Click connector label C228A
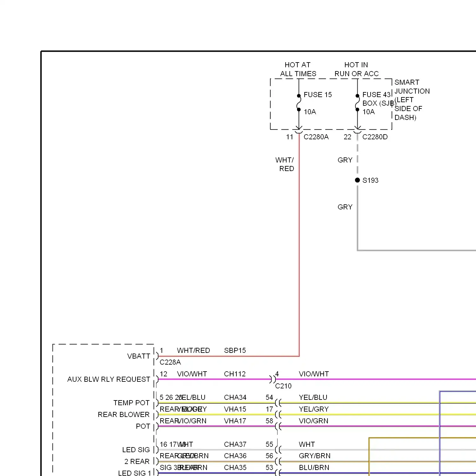This screenshot has width=476, height=476. (170, 362)
